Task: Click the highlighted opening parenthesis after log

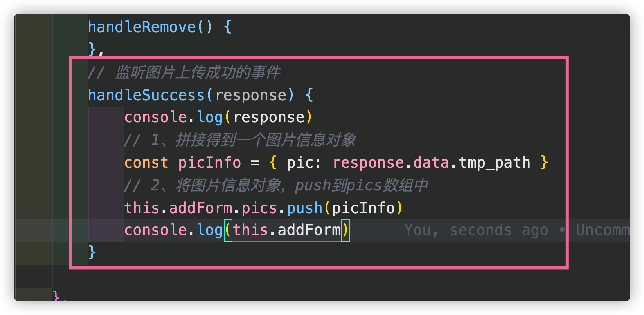Action: 228,230
